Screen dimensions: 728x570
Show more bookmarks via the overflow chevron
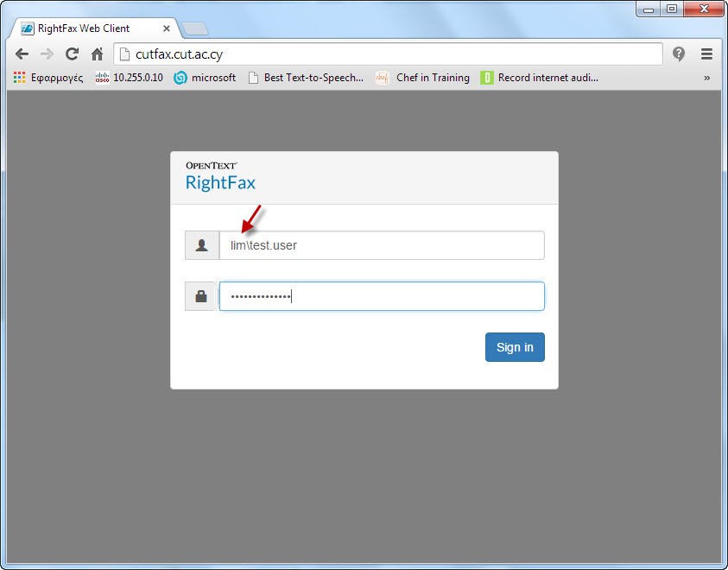coord(706,78)
